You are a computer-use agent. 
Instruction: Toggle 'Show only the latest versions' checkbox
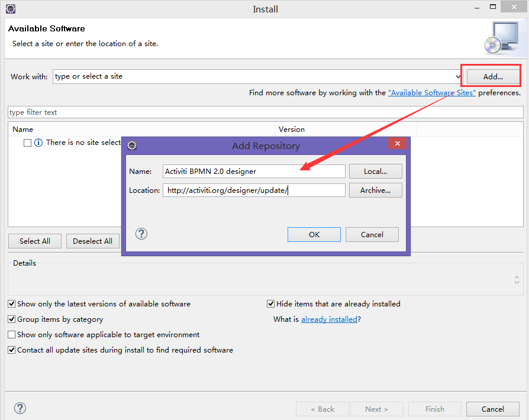coord(12,304)
